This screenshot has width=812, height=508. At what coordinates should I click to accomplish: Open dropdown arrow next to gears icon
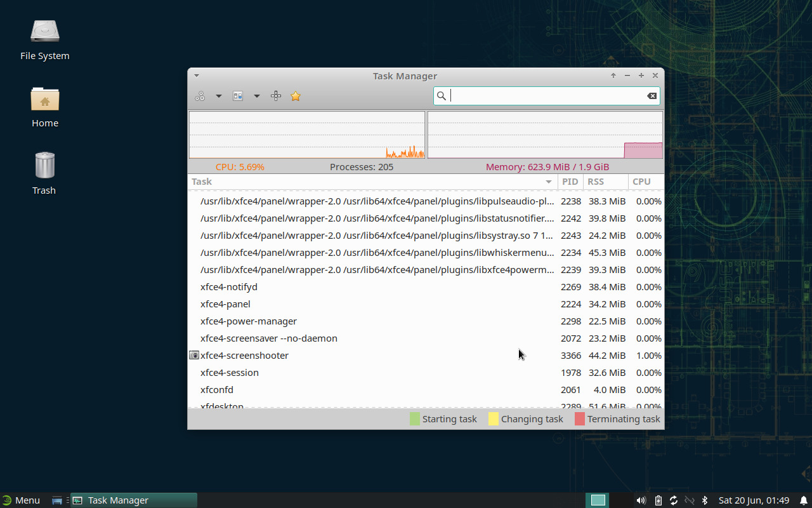pyautogui.click(x=219, y=96)
